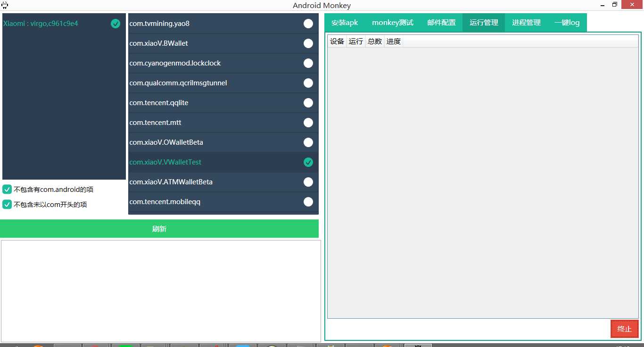644x347 pixels.
Task: Click the com.tencent.mobileqq package name
Action: [x=165, y=202]
